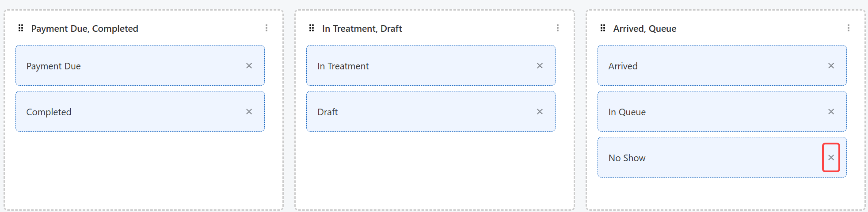The image size is (868, 212).
Task: Open options menu for Arrived, Queue column
Action: pyautogui.click(x=849, y=28)
